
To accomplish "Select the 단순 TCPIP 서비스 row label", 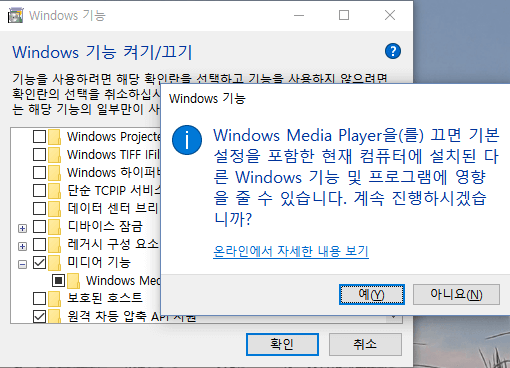I will tap(114, 191).
